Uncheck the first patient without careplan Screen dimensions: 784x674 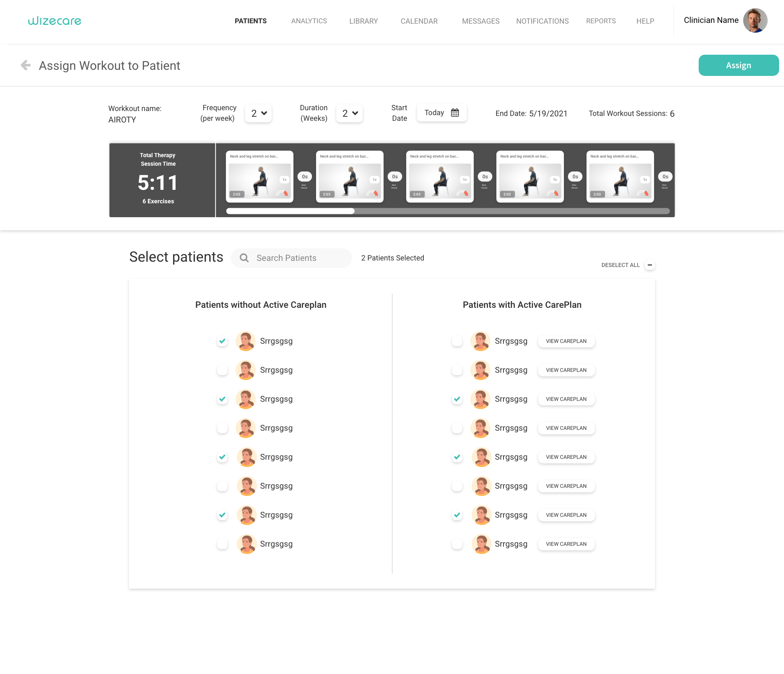tap(222, 341)
